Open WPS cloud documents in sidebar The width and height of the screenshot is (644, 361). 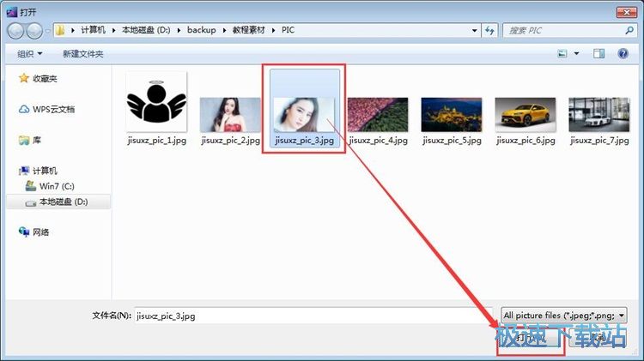[x=47, y=110]
